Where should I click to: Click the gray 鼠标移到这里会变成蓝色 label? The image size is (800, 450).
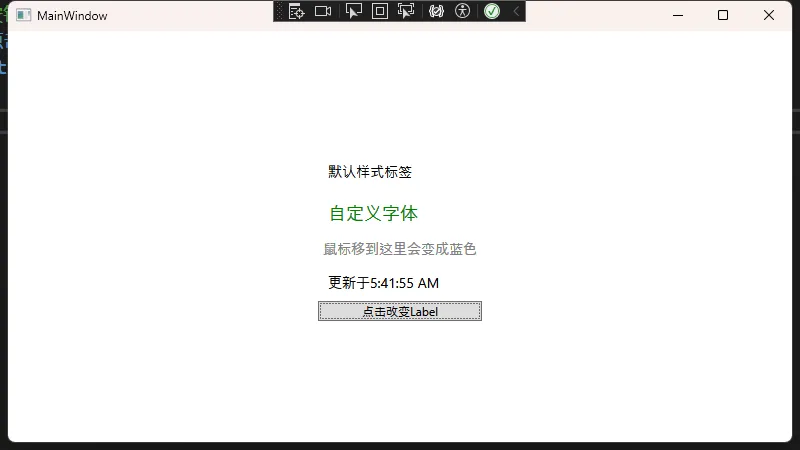pyautogui.click(x=399, y=249)
